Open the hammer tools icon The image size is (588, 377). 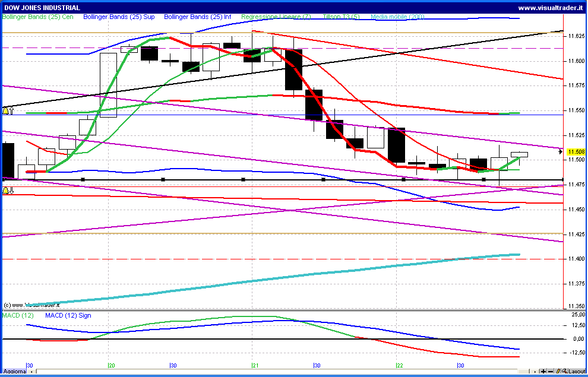[564, 372]
